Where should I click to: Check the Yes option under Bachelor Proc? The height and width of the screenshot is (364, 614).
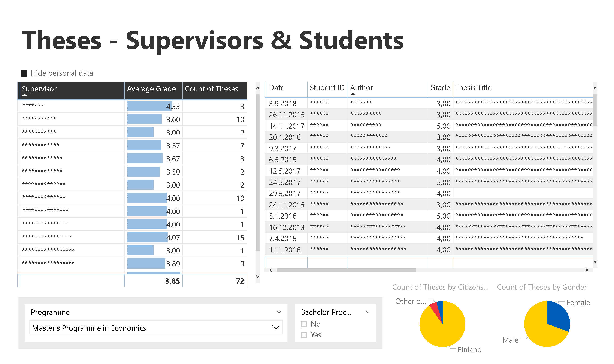(x=304, y=335)
